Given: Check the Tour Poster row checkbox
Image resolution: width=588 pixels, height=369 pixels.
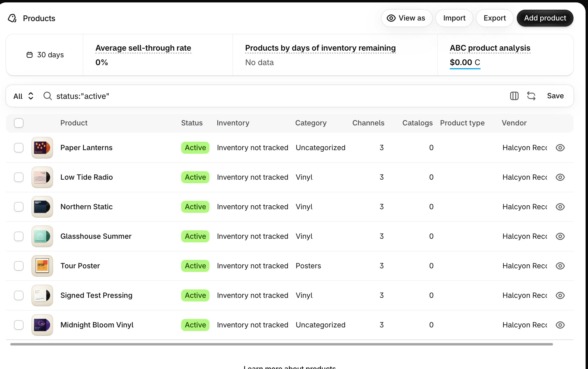Looking at the screenshot, I should (x=19, y=266).
